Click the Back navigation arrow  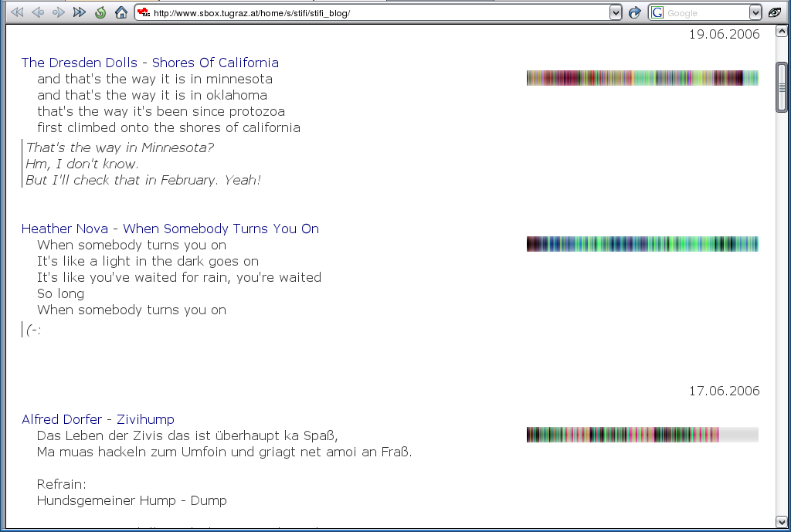[x=38, y=12]
